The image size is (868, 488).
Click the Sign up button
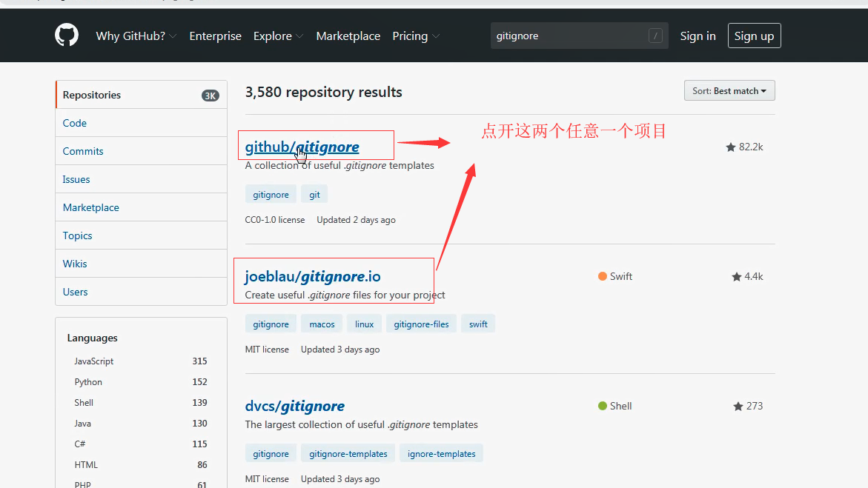tap(754, 36)
